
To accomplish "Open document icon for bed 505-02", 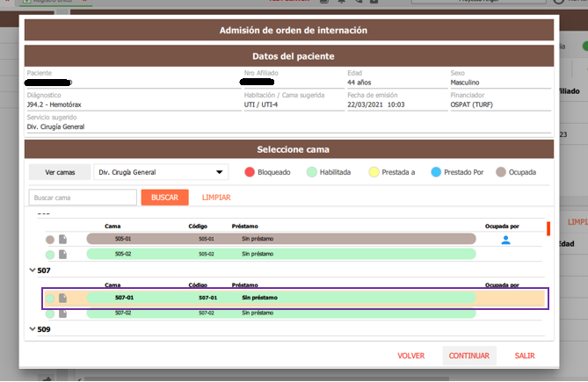I will point(62,255).
